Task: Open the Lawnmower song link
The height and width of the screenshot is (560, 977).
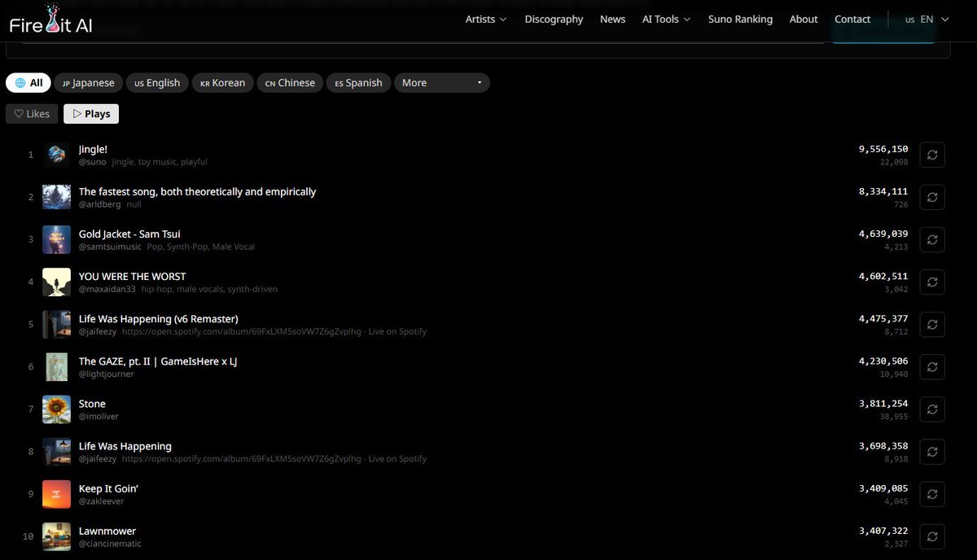Action: click(107, 531)
